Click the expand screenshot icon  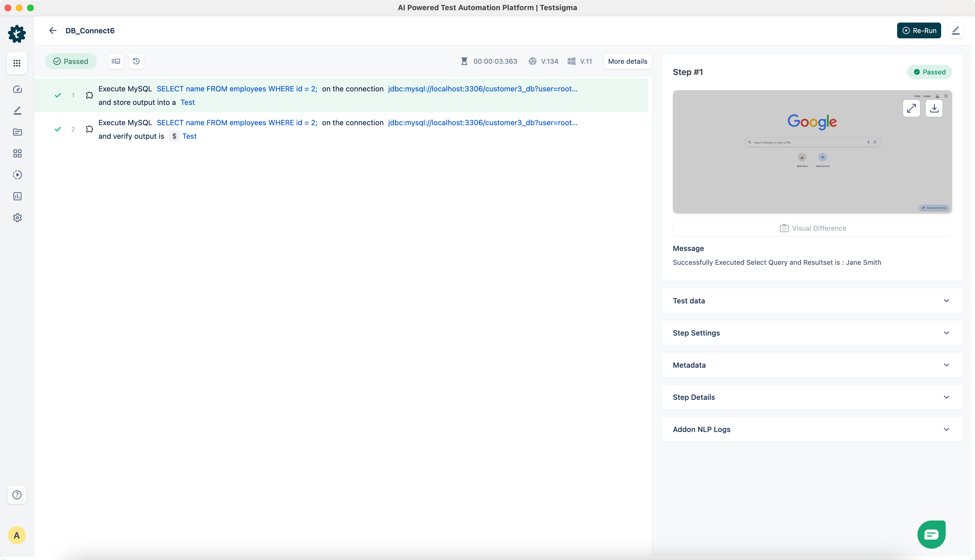[x=911, y=109]
